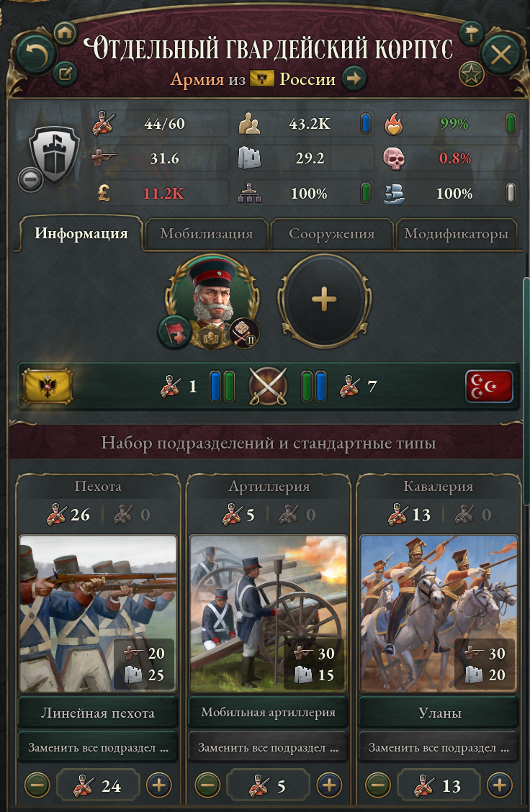Open the Сооружения tab
530x812 pixels.
click(331, 233)
